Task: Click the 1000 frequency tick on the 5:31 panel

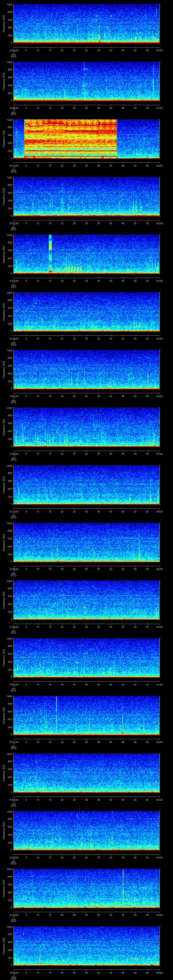Action: coord(9,120)
